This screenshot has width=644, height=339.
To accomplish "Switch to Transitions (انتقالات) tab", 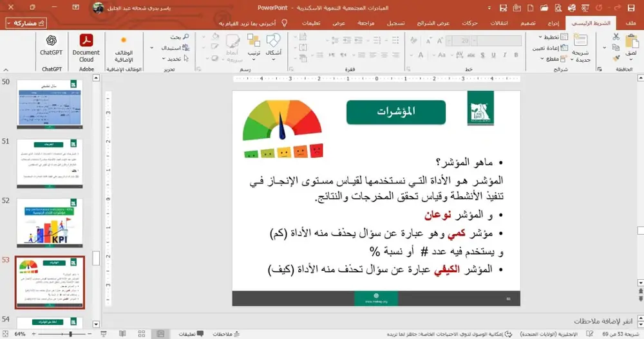I will 499,23.
